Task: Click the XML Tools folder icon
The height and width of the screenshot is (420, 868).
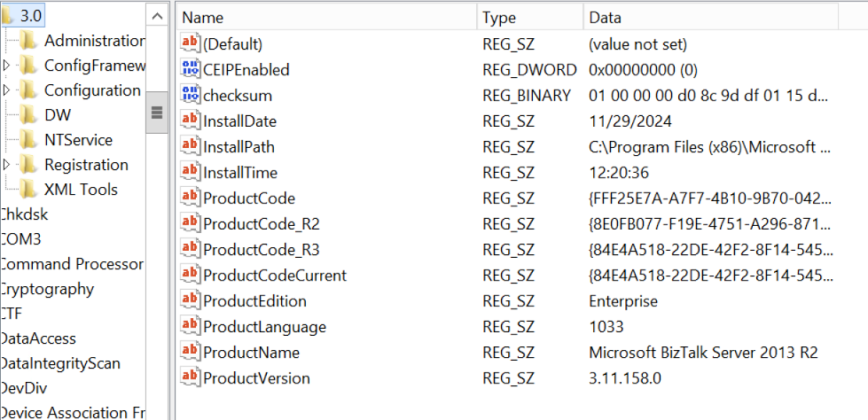Action: (x=27, y=190)
